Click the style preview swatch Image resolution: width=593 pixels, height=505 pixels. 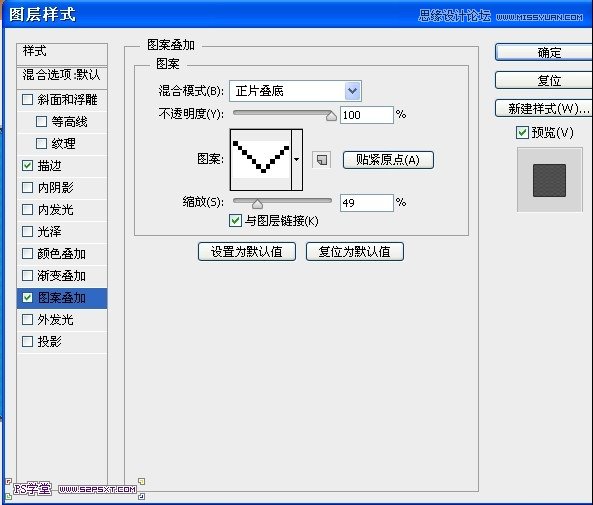550,180
